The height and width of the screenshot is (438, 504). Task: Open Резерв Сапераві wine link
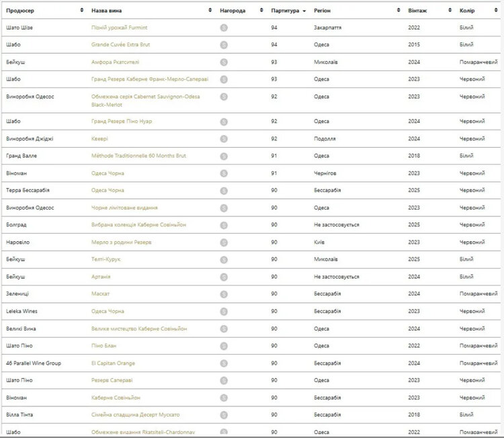point(112,380)
